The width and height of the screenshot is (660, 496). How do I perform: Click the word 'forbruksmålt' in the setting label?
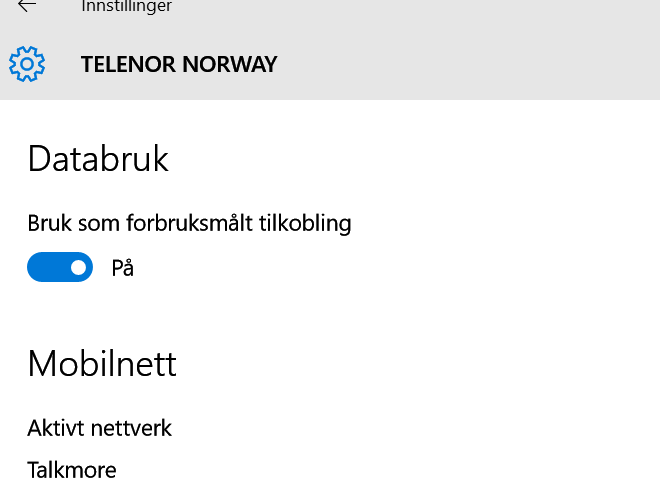[189, 223]
